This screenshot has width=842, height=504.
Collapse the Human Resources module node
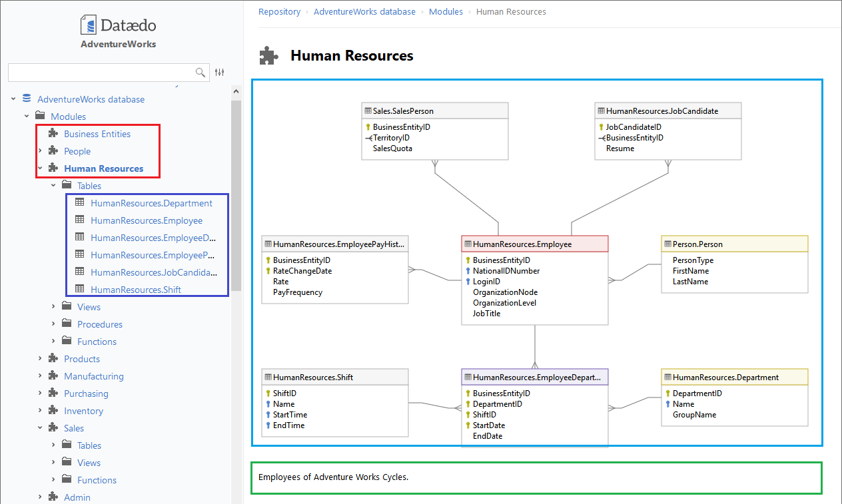tap(40, 168)
